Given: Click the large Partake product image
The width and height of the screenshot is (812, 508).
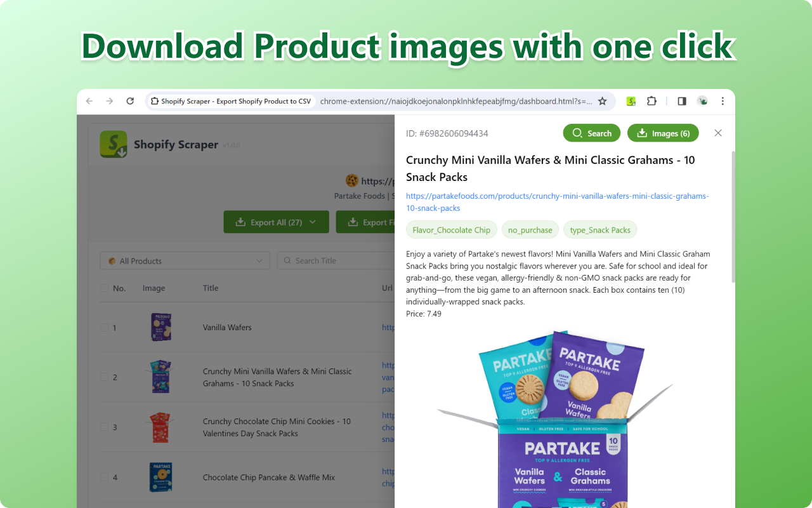Looking at the screenshot, I should [556, 419].
